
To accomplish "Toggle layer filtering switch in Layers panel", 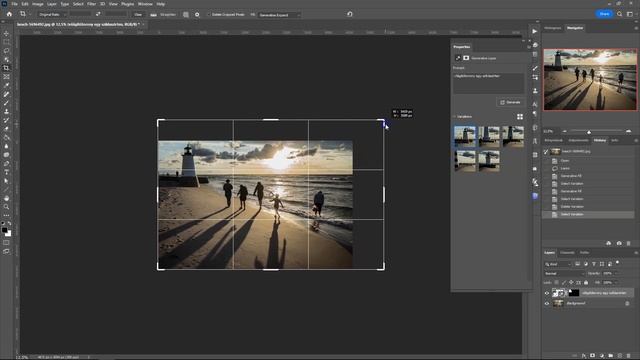I will (618, 263).
